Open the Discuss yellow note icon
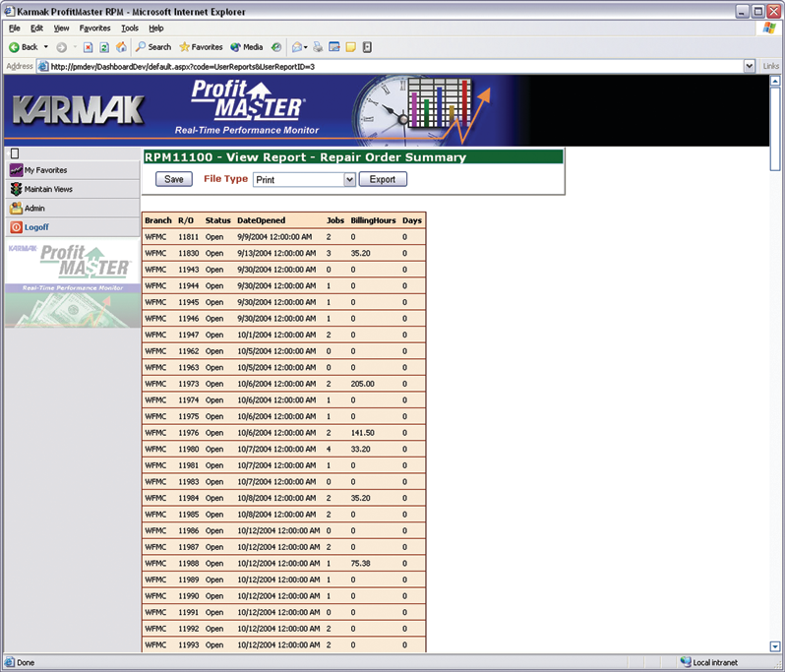The width and height of the screenshot is (785, 672). click(x=350, y=47)
